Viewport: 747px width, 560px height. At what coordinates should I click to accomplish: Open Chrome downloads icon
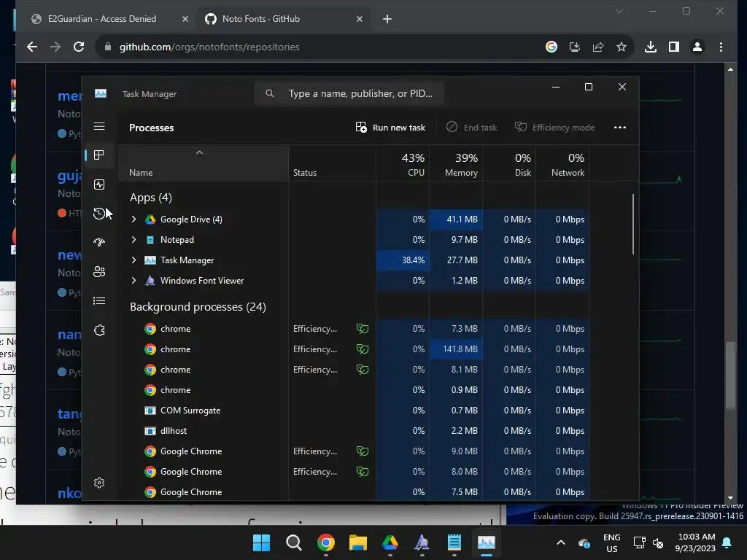coord(650,47)
